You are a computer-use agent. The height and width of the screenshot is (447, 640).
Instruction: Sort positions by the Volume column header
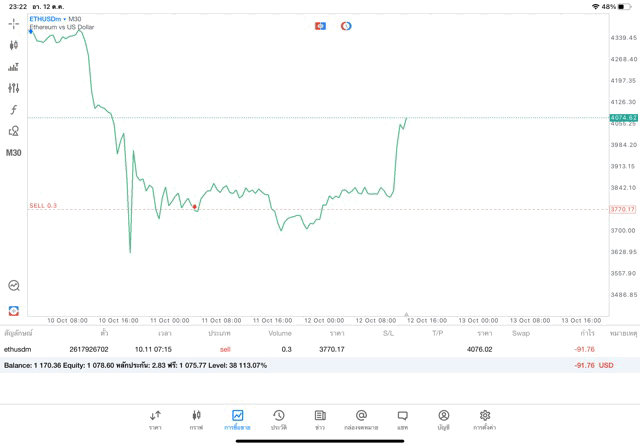pyautogui.click(x=280, y=333)
